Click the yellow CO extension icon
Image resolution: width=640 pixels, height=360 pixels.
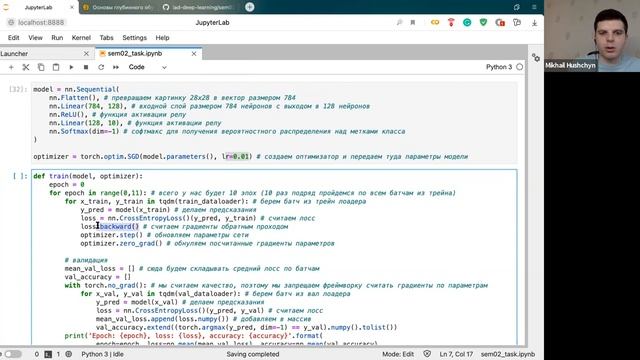click(x=435, y=22)
